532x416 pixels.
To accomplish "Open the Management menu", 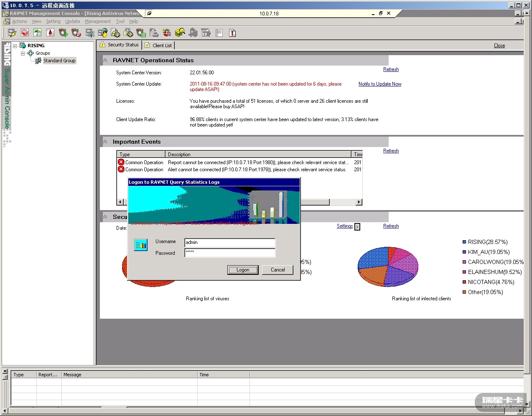I will (98, 21).
